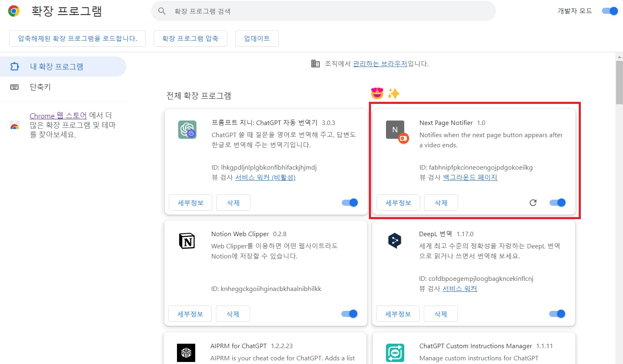Reload the Next Page Notifier extension
This screenshot has height=364, width=623.
coord(533,202)
